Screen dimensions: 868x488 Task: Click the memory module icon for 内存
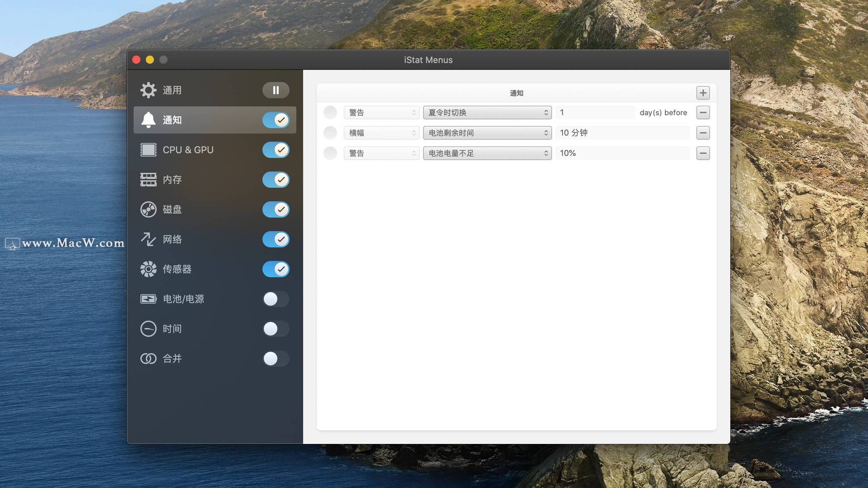click(148, 180)
